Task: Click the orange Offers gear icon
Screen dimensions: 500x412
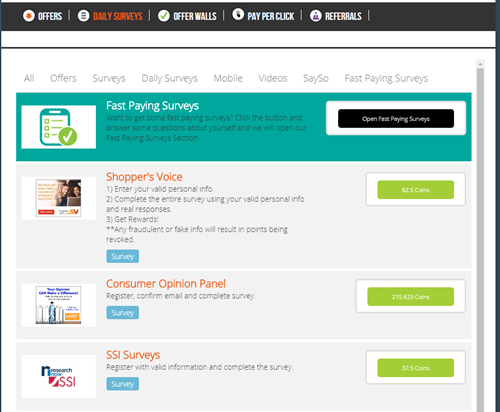Action: click(x=29, y=16)
